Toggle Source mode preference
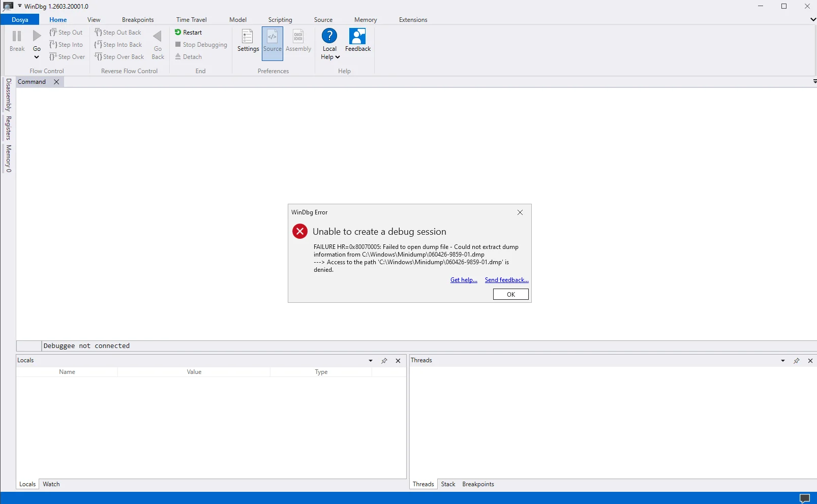Image resolution: width=817 pixels, height=504 pixels. [273, 44]
